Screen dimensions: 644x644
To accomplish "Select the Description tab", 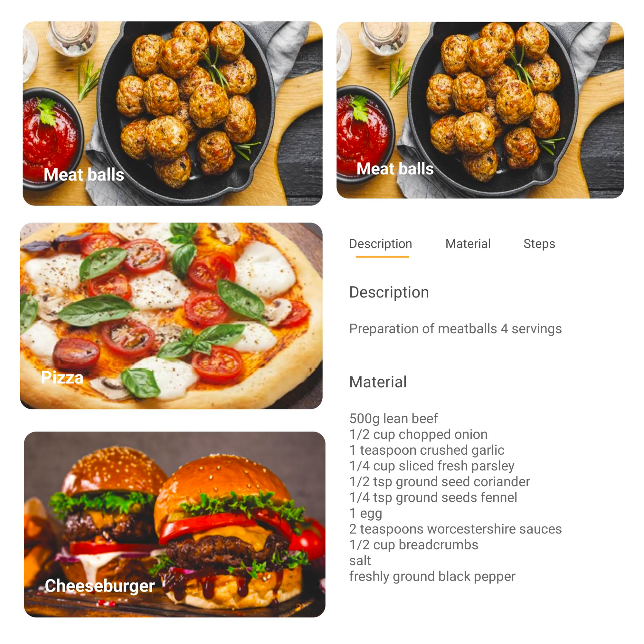I will 381,244.
